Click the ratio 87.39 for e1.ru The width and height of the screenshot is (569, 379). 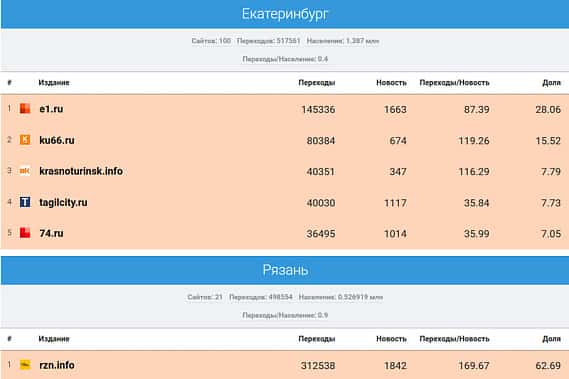point(476,109)
